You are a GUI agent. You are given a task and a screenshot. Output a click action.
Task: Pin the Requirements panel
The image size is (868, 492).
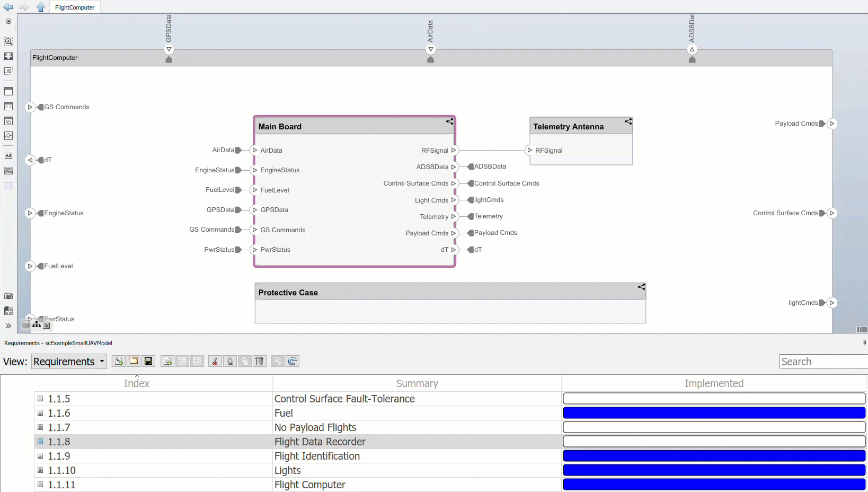(x=865, y=343)
